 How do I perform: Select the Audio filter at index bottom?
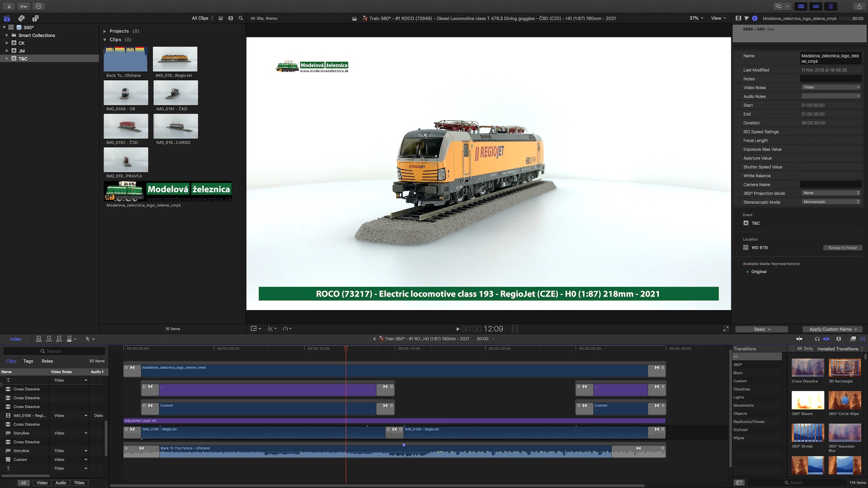click(x=61, y=483)
